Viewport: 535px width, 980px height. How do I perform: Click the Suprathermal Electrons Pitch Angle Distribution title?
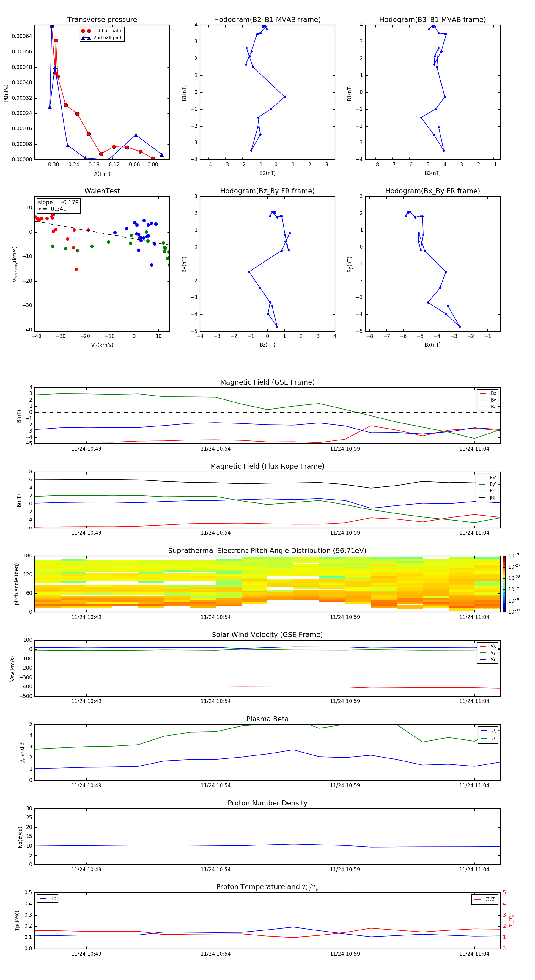point(267,551)
